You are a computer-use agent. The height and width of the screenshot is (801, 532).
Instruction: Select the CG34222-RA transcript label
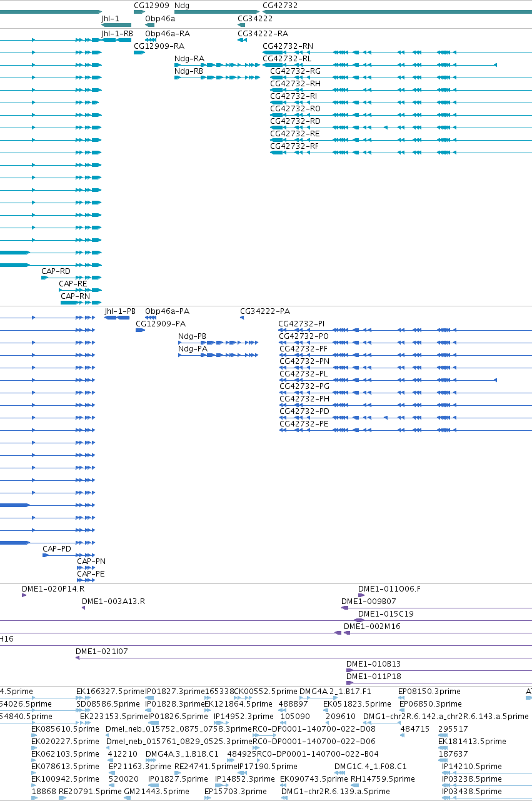(x=263, y=34)
